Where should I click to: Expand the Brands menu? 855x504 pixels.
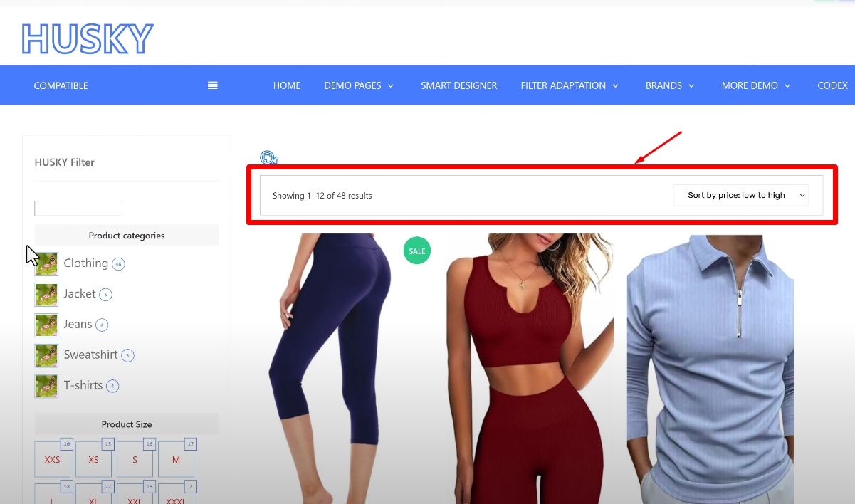(x=670, y=85)
